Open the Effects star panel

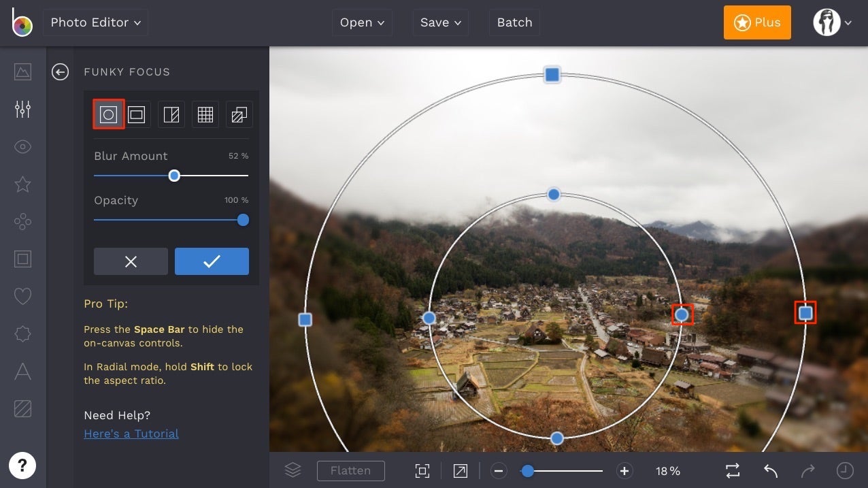coord(22,184)
